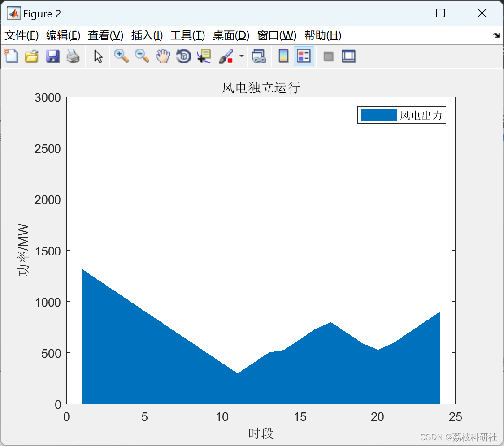
Task: Click the x-axis tick label 25
Action: [456, 417]
